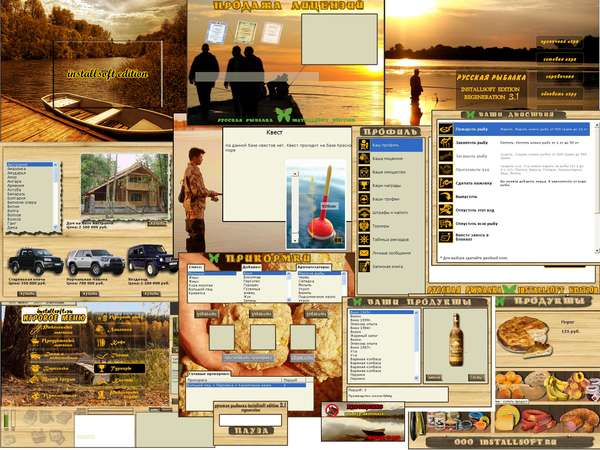Open Личные сообщения envelope icon
This screenshot has height=450, width=600.
pos(363,254)
